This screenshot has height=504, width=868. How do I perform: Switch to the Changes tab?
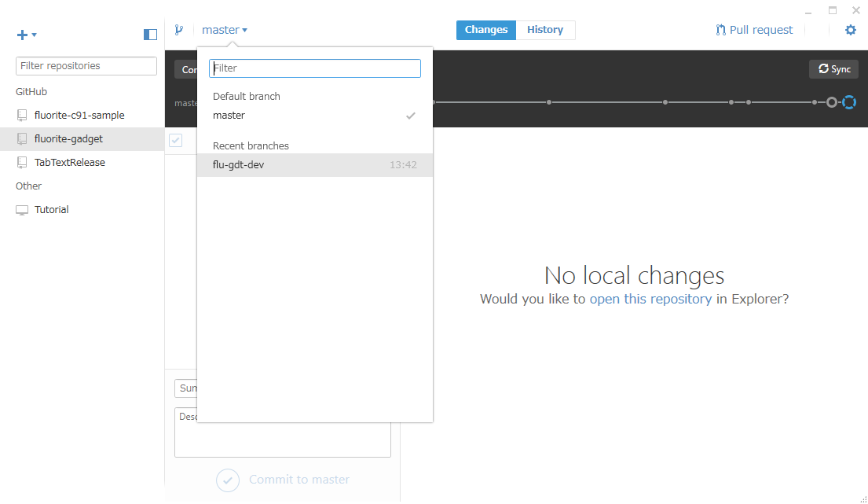[485, 29]
